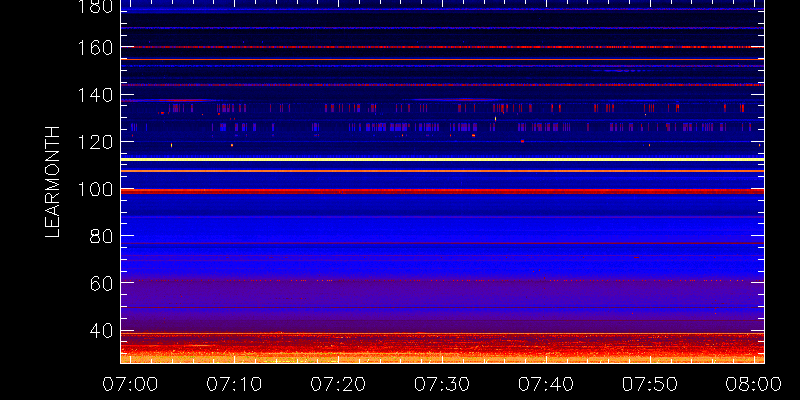Click the 08:00 time axis label
The height and width of the screenshot is (400, 800).
point(754,384)
